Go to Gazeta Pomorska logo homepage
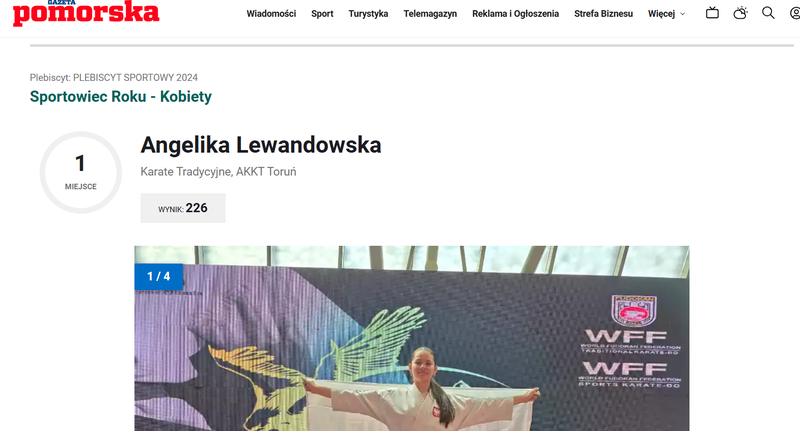The width and height of the screenshot is (800, 431). pos(86,12)
